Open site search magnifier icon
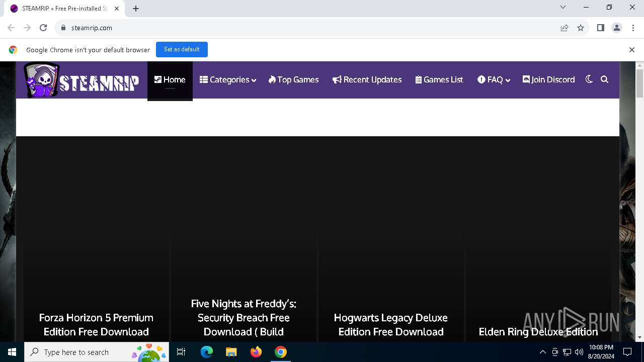Image resolution: width=644 pixels, height=362 pixels. (605, 79)
